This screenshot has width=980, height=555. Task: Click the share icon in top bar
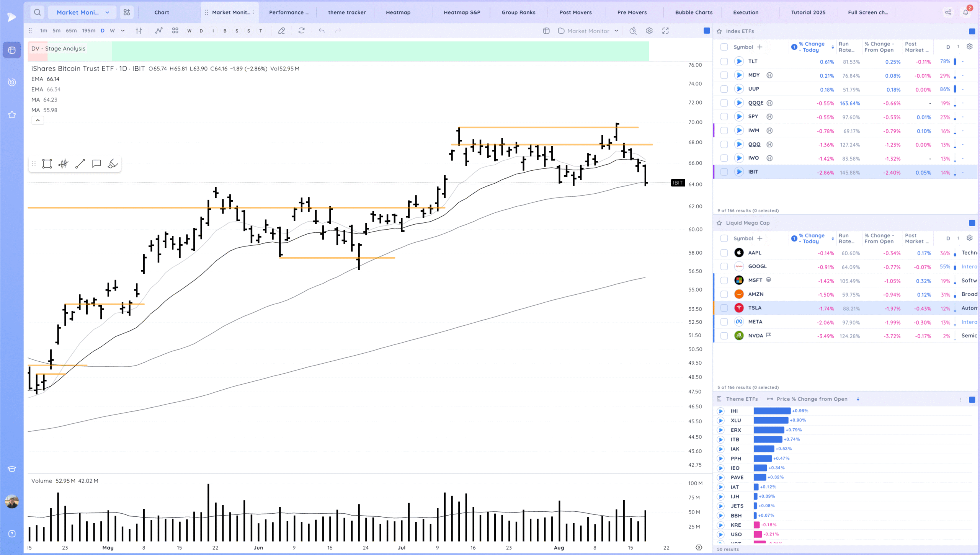[948, 12]
